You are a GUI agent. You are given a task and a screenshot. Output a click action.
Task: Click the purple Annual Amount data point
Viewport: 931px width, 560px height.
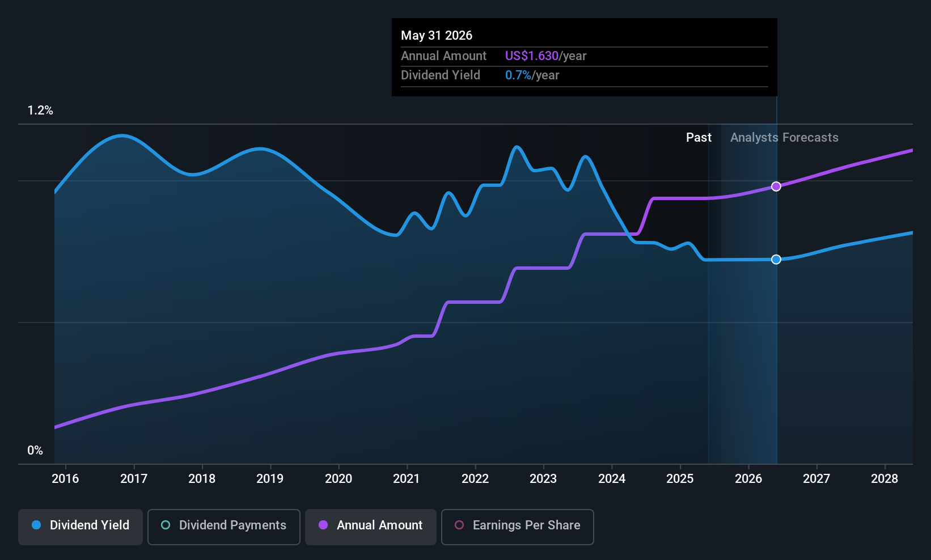click(x=776, y=186)
